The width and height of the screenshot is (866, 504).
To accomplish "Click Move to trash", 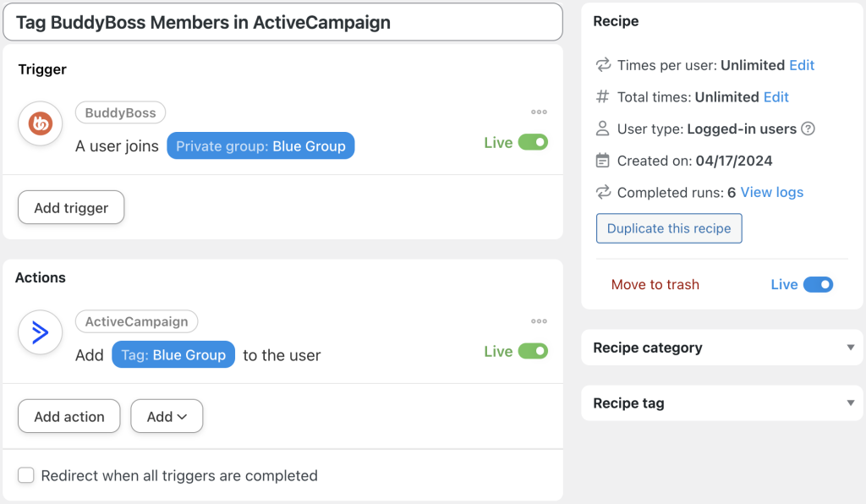I will point(655,285).
